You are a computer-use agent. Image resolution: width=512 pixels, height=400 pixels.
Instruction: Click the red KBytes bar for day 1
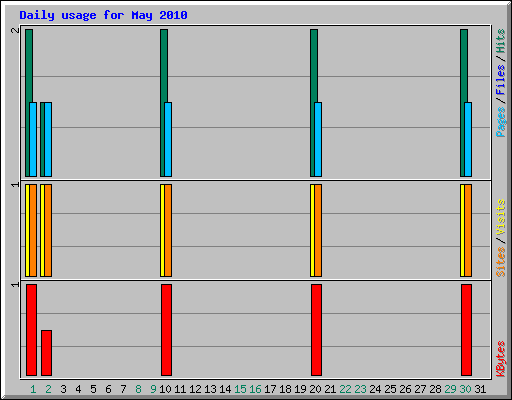[x=31, y=330]
